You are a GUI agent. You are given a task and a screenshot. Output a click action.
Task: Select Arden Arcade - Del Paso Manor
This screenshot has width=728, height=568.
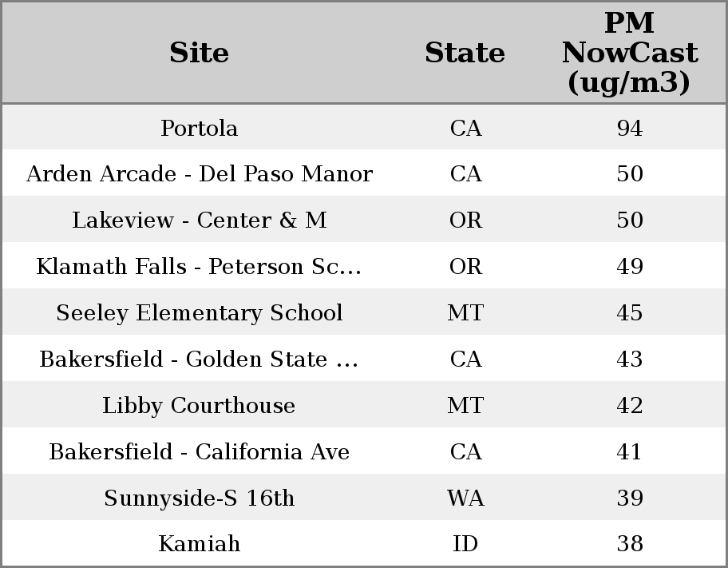[199, 174]
